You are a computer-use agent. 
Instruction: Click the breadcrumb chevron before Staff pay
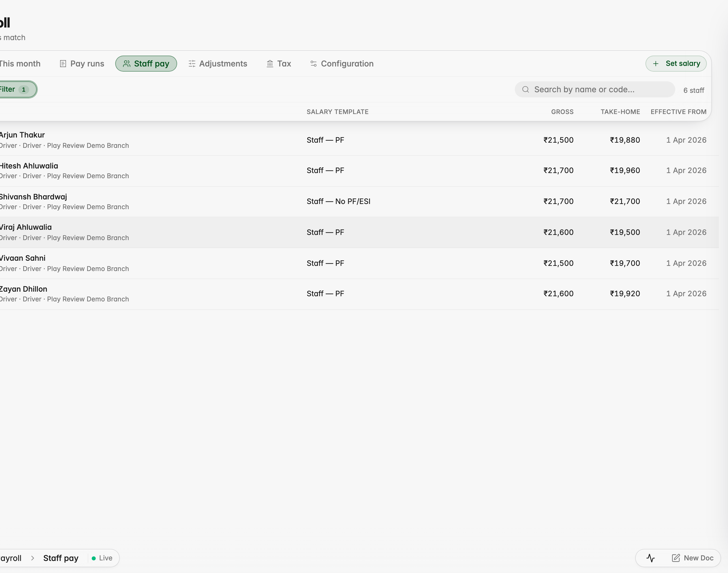[33, 558]
